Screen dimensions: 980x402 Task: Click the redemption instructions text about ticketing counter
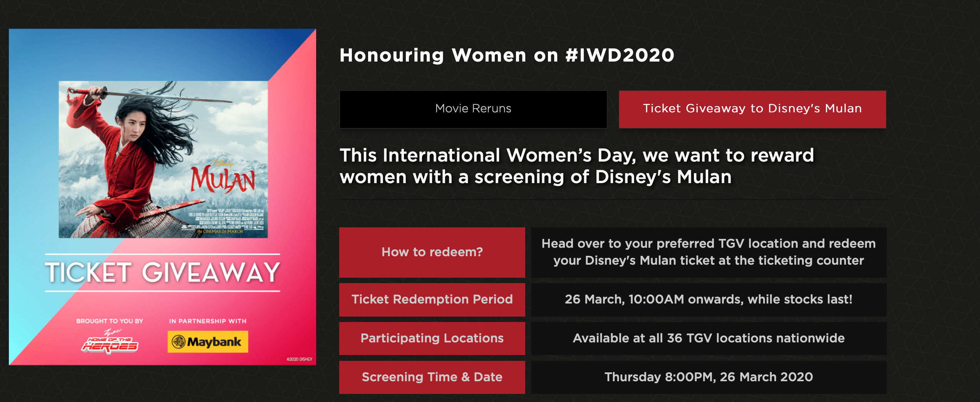(709, 252)
